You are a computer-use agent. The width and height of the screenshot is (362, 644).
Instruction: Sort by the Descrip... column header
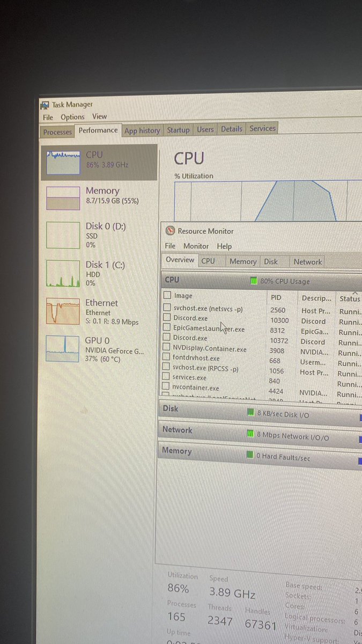(x=316, y=298)
